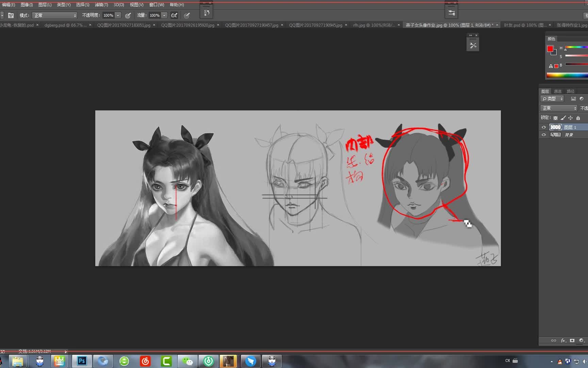Add a layer mask from the Layers panel
The image size is (588, 368).
click(x=572, y=340)
